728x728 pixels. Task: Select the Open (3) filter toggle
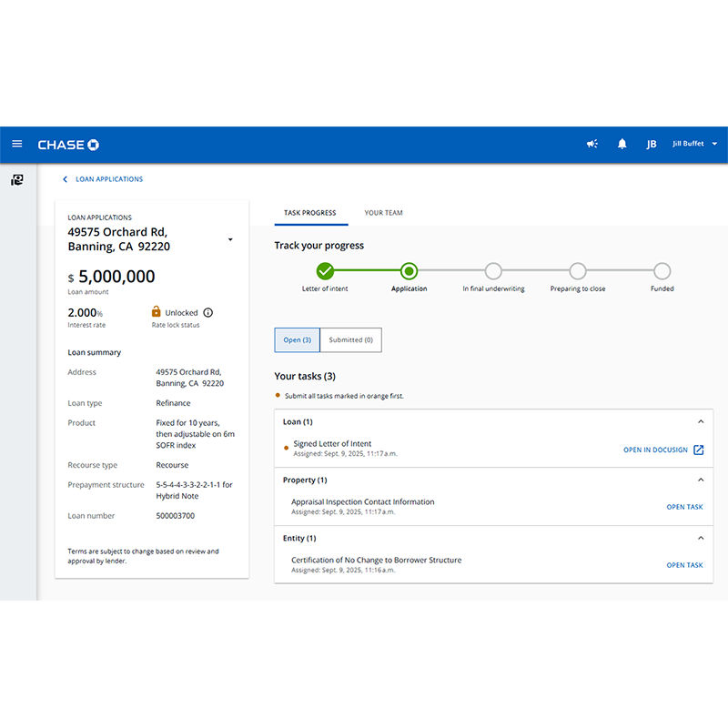[297, 339]
